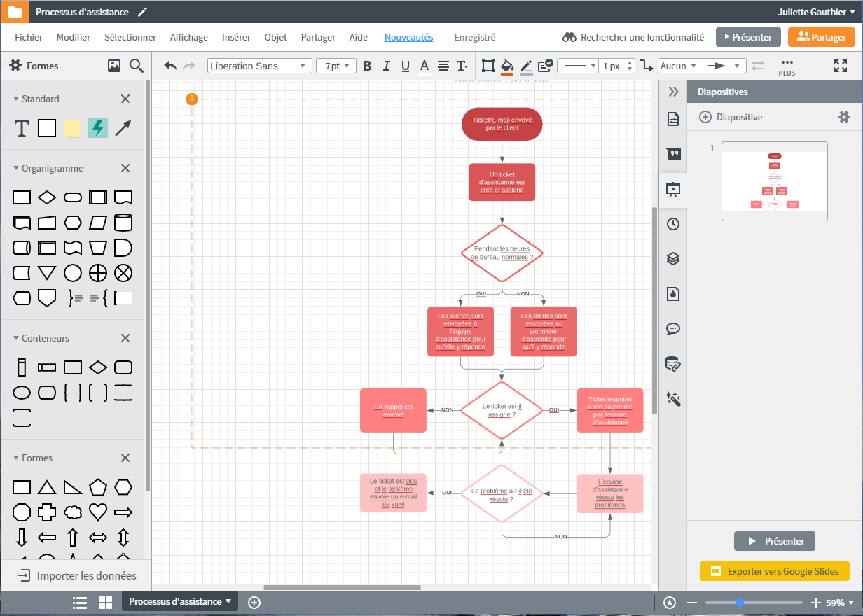This screenshot has height=616, width=863.
Task: Open the revision history panel
Action: [x=673, y=224]
